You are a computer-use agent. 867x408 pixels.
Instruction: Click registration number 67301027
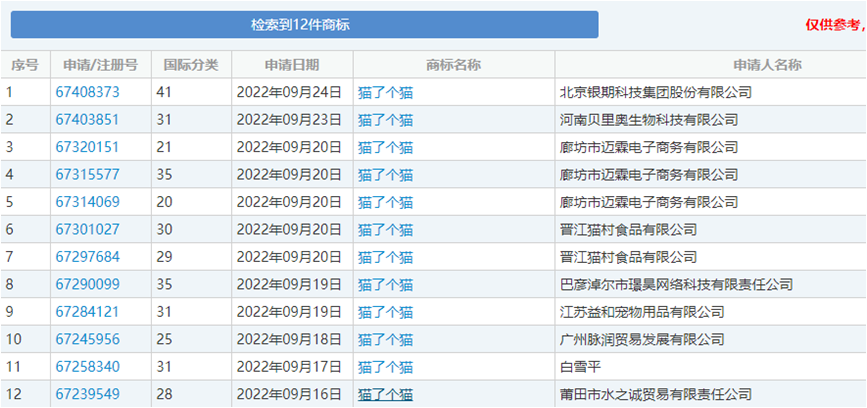87,230
